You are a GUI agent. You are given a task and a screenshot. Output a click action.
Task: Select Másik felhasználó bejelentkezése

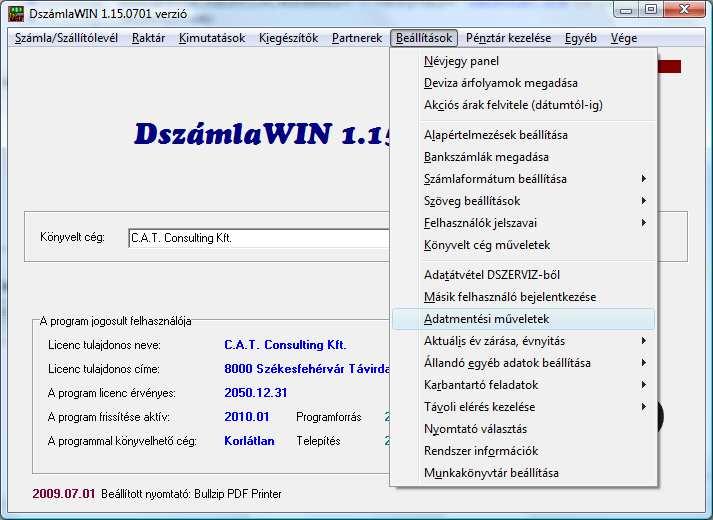pos(524,297)
